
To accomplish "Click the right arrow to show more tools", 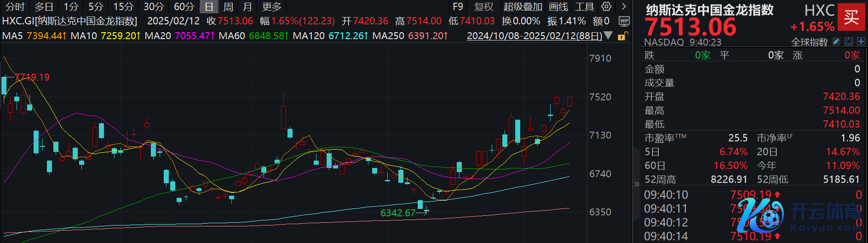I will (624, 6).
